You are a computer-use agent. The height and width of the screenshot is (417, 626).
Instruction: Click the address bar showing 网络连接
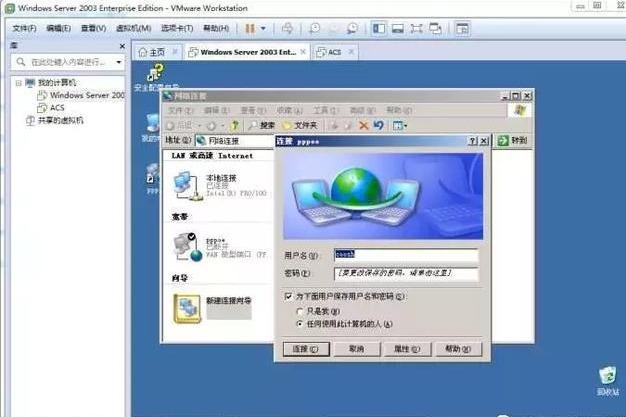point(236,140)
